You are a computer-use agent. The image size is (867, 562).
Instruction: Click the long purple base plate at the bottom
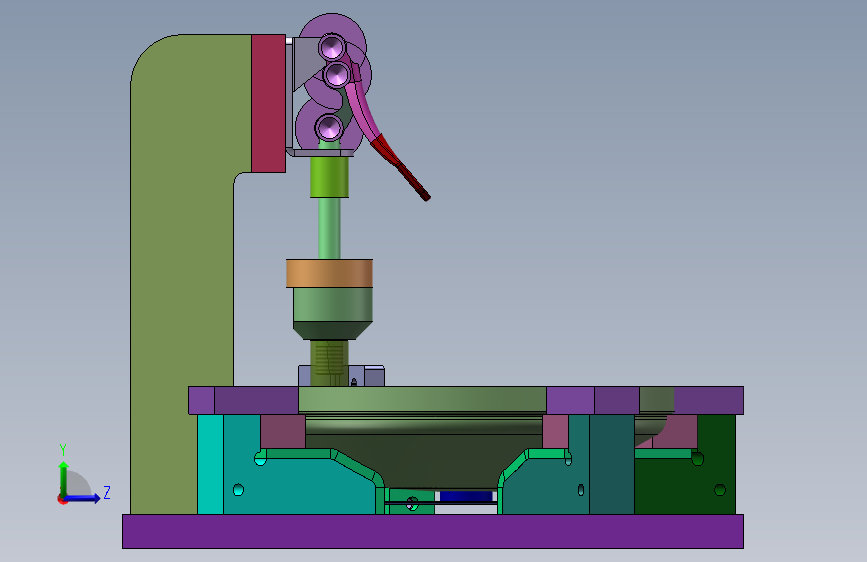click(x=433, y=532)
